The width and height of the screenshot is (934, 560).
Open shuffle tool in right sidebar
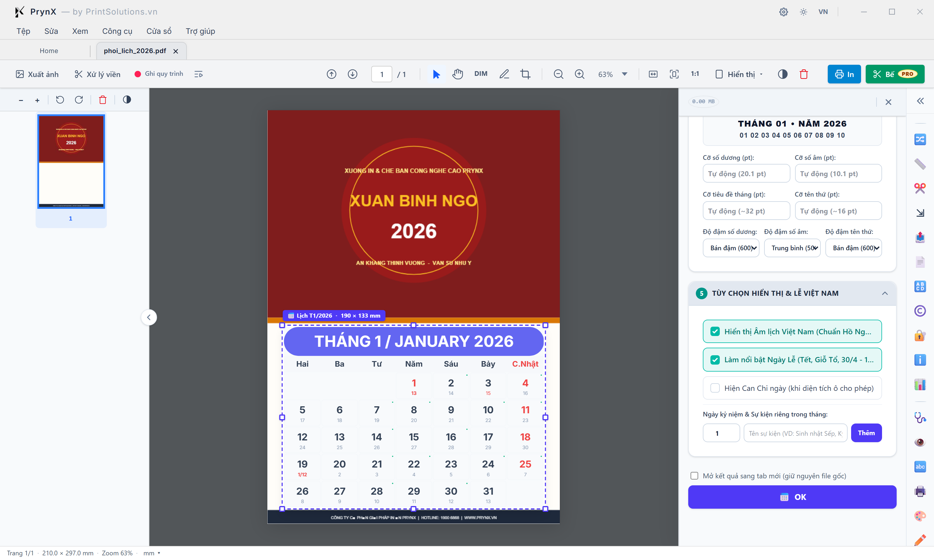920,139
